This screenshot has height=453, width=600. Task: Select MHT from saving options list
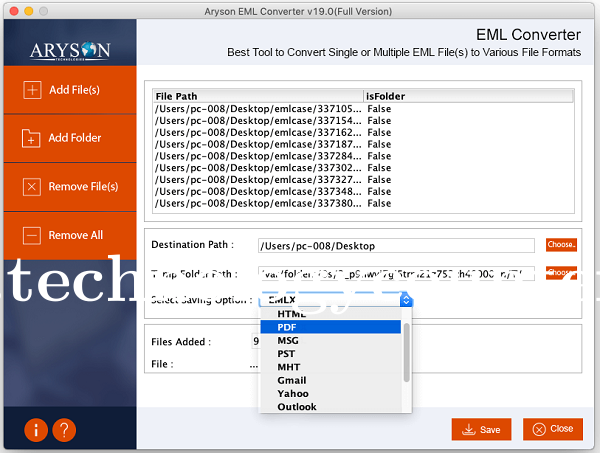coord(331,367)
